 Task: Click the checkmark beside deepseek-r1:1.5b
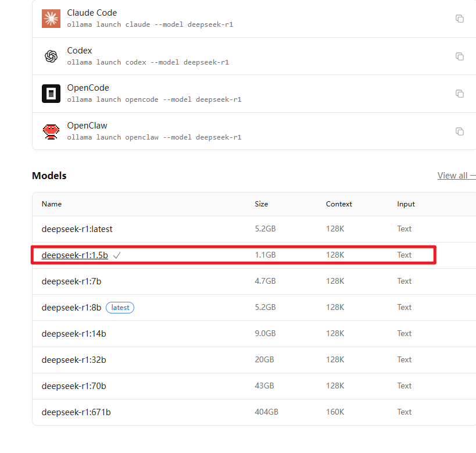(117, 255)
